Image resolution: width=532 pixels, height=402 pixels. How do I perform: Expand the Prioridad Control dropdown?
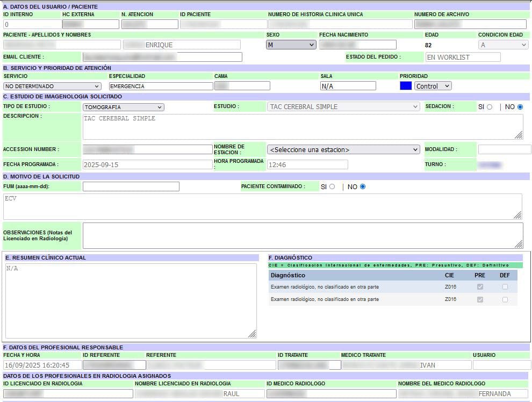433,86
